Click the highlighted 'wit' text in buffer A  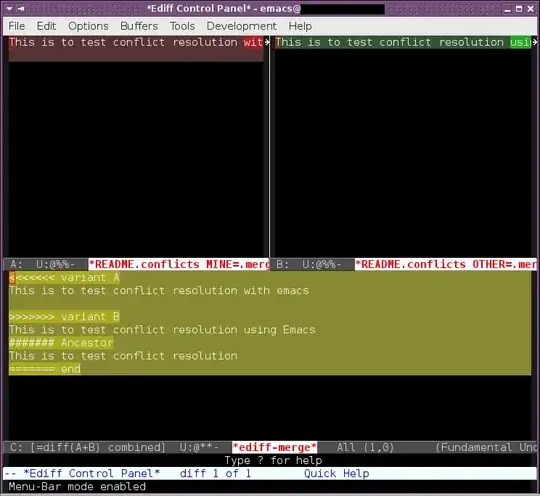pyautogui.click(x=253, y=42)
